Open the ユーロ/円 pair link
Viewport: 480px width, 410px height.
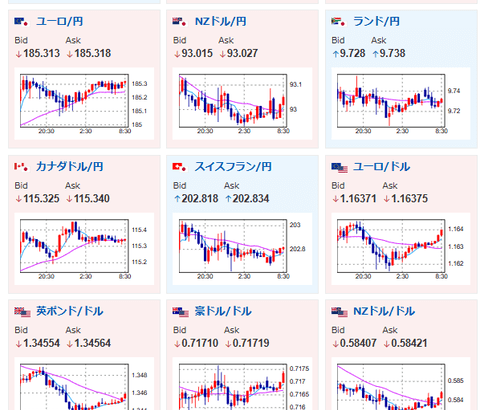click(59, 22)
